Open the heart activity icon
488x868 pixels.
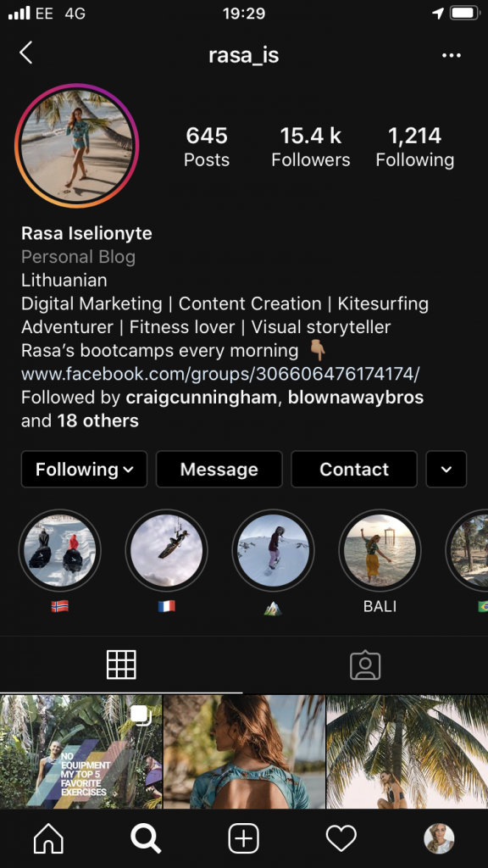[341, 838]
